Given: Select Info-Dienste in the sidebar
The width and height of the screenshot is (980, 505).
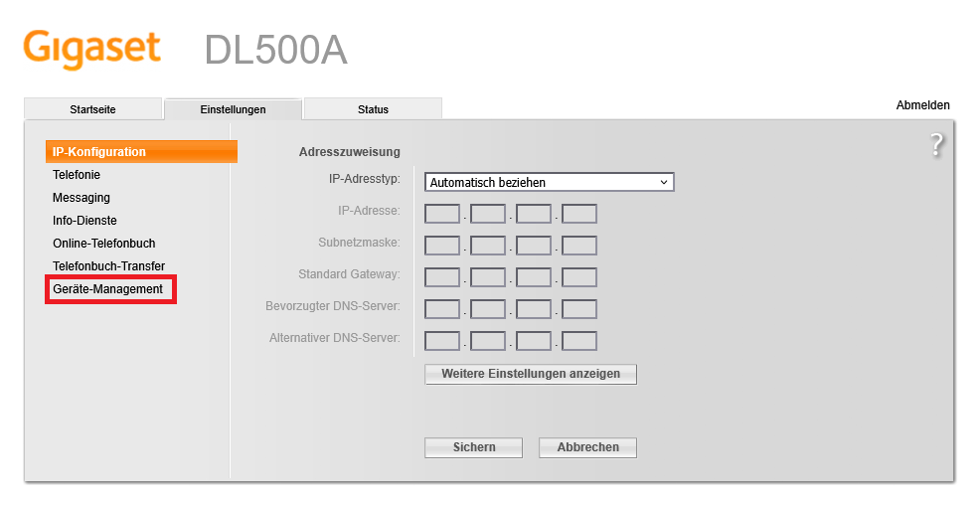Looking at the screenshot, I should click(84, 221).
